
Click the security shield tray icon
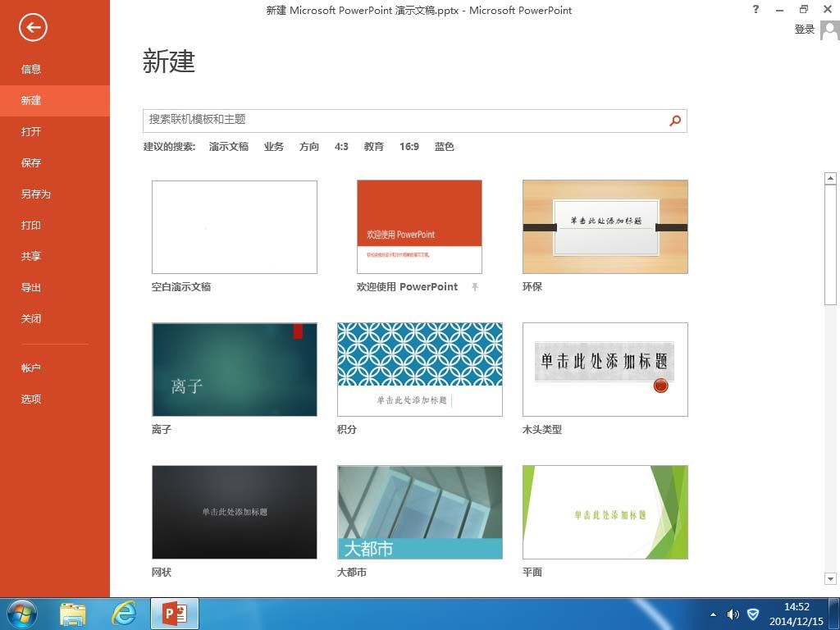pyautogui.click(x=753, y=614)
